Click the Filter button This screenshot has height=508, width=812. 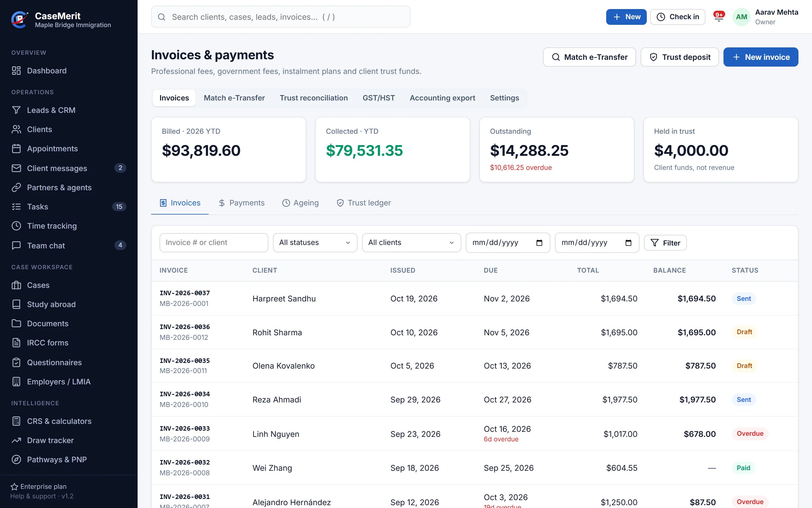pos(665,243)
